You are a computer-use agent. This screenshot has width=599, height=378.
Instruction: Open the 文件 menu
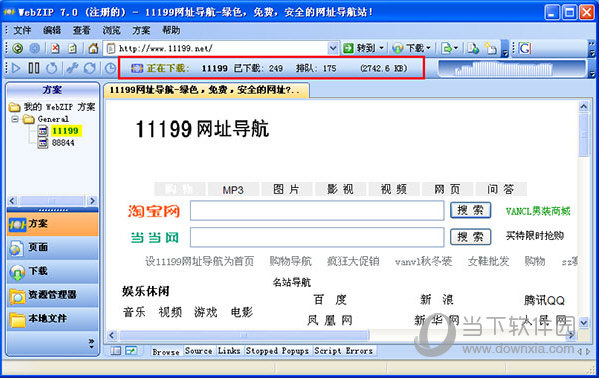point(22,30)
